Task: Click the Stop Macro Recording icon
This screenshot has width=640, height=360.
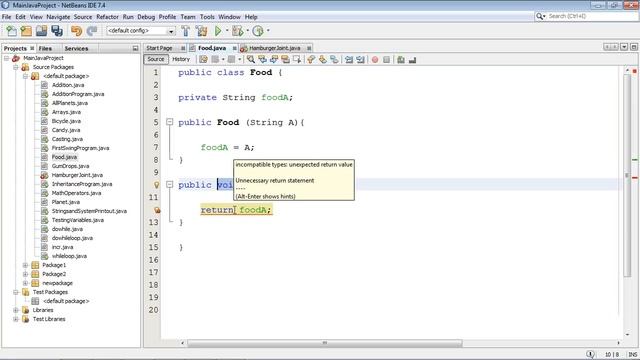Action: click(386, 60)
